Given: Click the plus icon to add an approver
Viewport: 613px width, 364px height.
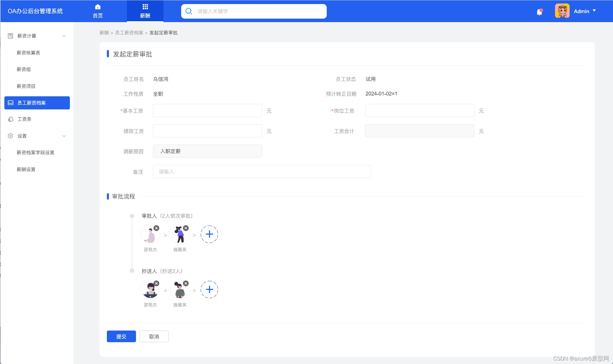Looking at the screenshot, I should click(x=209, y=234).
